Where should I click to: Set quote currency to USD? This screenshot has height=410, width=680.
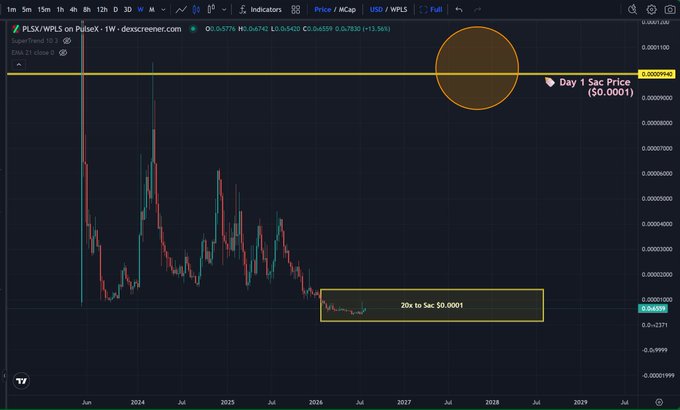click(x=376, y=9)
